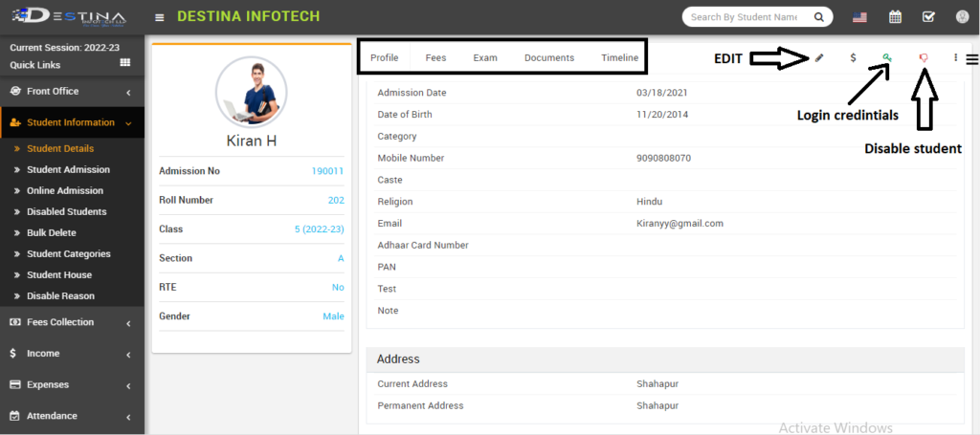Toggle the sidebar hamburger menu

point(159,17)
